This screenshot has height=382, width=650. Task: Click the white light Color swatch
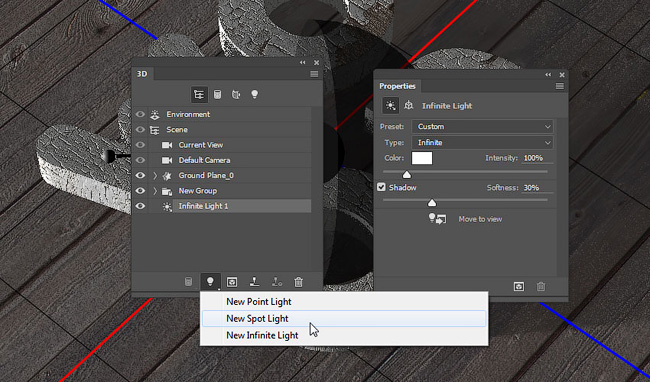tap(422, 158)
